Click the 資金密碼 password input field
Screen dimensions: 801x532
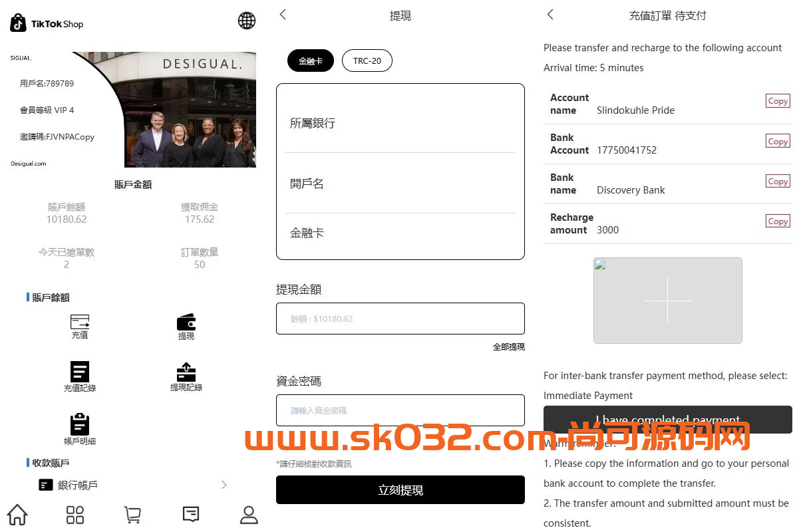pyautogui.click(x=400, y=410)
